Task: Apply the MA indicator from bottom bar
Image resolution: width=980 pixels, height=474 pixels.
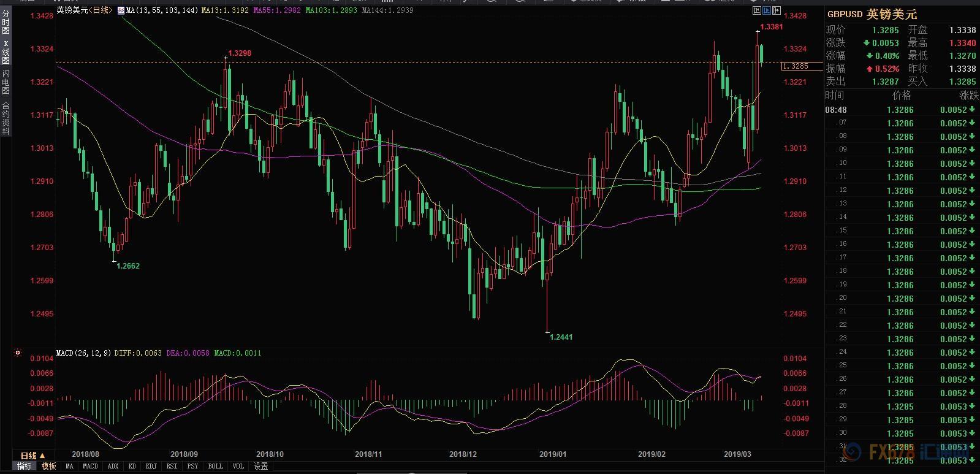Action: point(69,467)
